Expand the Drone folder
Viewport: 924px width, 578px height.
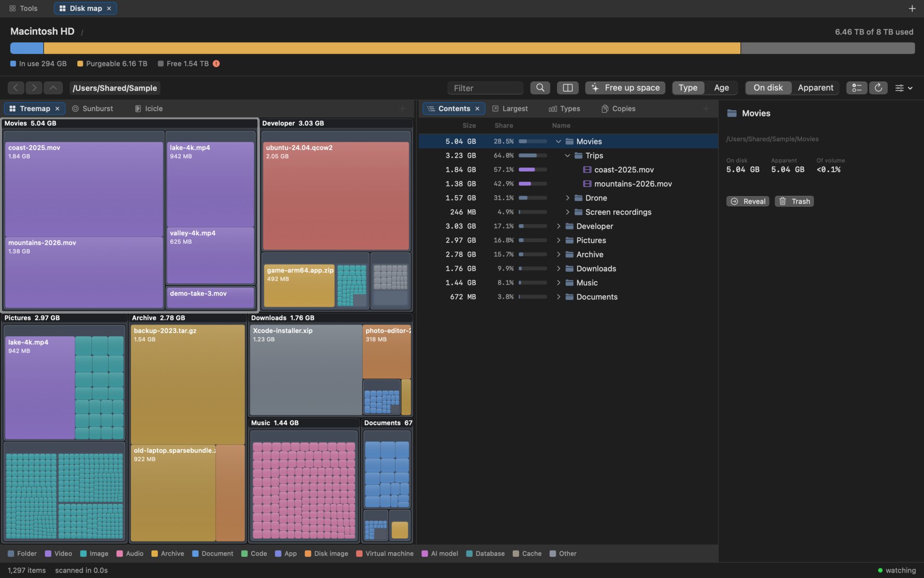click(x=567, y=197)
